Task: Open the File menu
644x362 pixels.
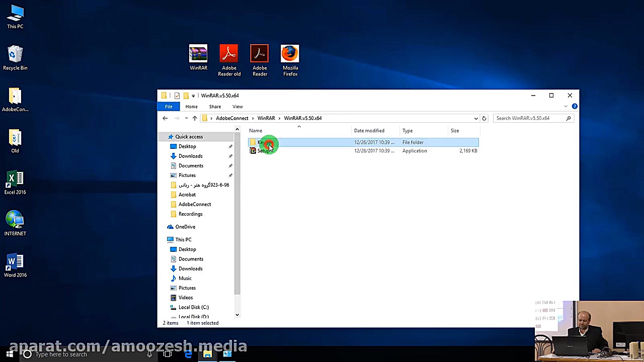Action: click(x=169, y=106)
